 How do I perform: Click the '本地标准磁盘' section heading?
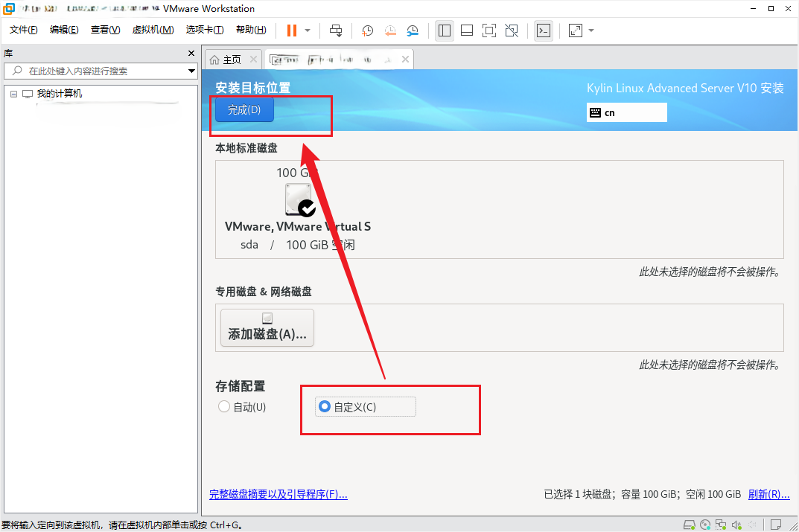point(246,148)
